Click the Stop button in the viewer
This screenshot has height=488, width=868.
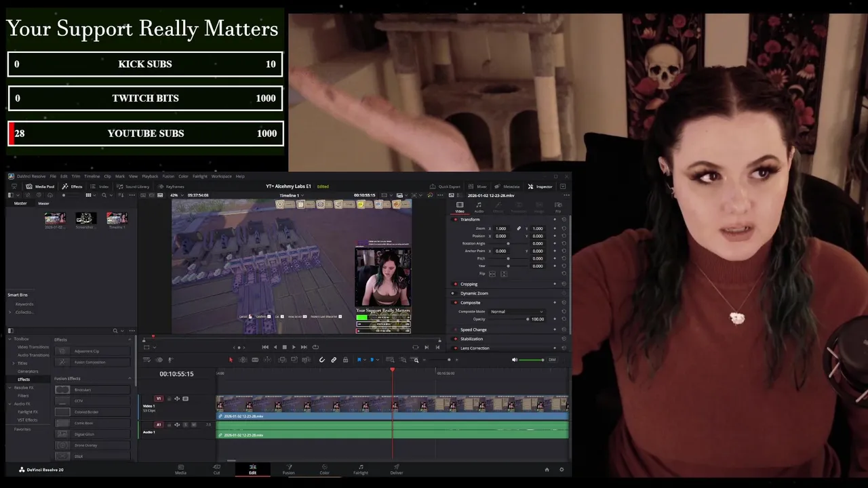click(284, 347)
